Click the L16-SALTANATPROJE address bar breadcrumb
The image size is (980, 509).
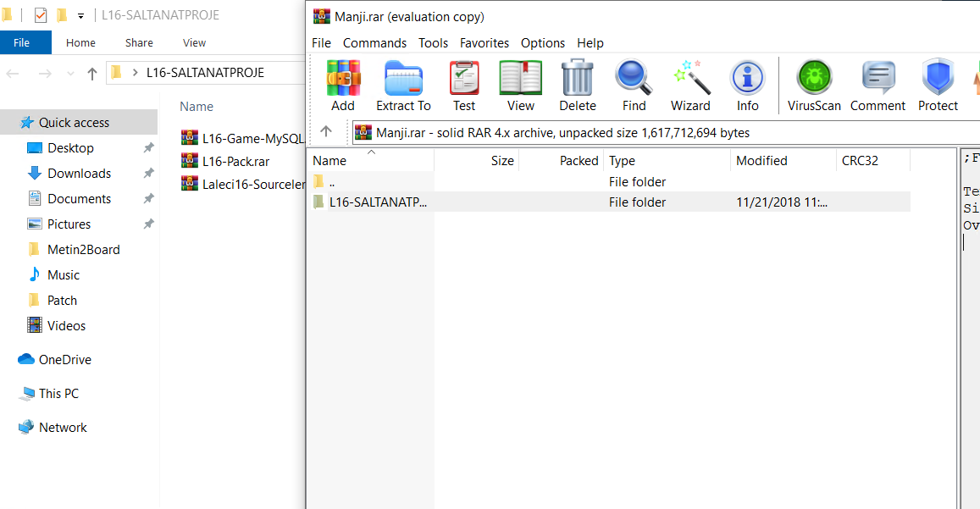click(205, 73)
